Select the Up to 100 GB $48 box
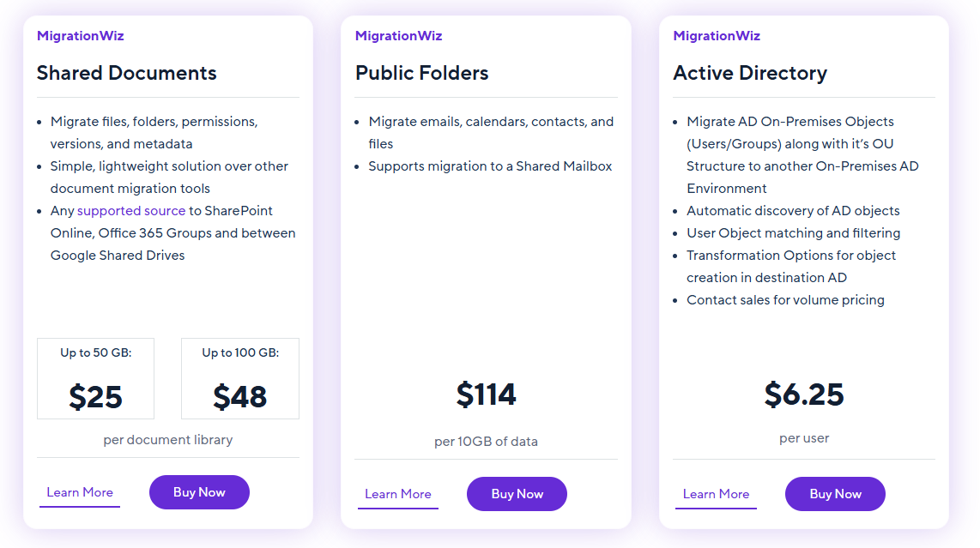This screenshot has height=548, width=980. coord(239,378)
